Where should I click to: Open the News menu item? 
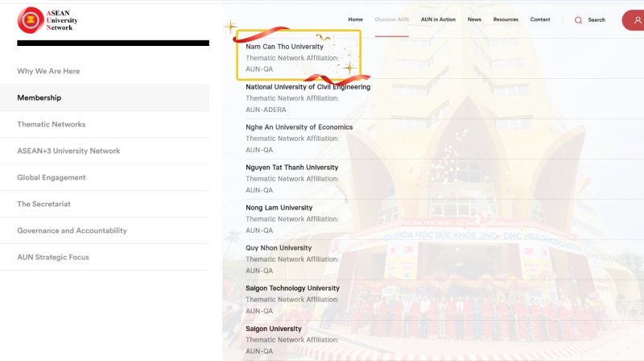(x=474, y=19)
